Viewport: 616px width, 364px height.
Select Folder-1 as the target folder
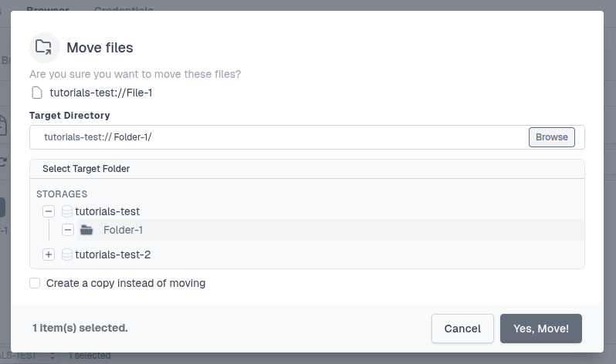[x=124, y=230]
